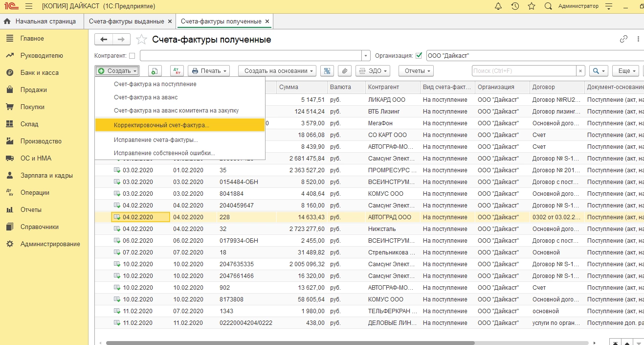This screenshot has width=644, height=345.
Task: Click the back navigation arrow
Action: pyautogui.click(x=104, y=40)
